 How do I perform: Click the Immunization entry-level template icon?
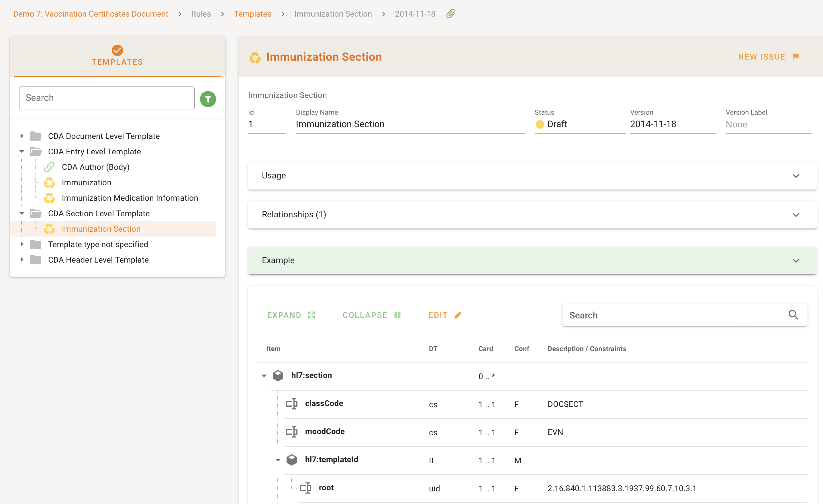(50, 182)
